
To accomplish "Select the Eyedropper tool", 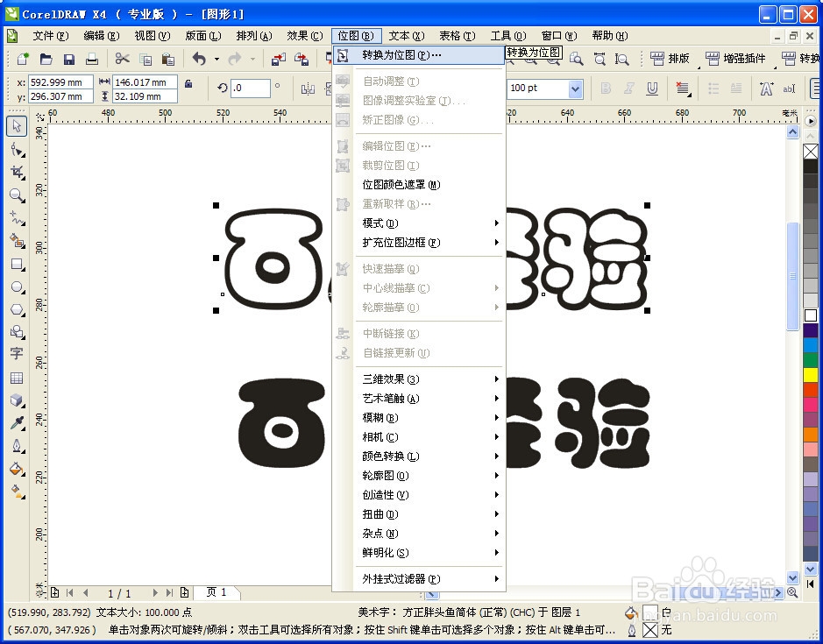I will [x=17, y=423].
